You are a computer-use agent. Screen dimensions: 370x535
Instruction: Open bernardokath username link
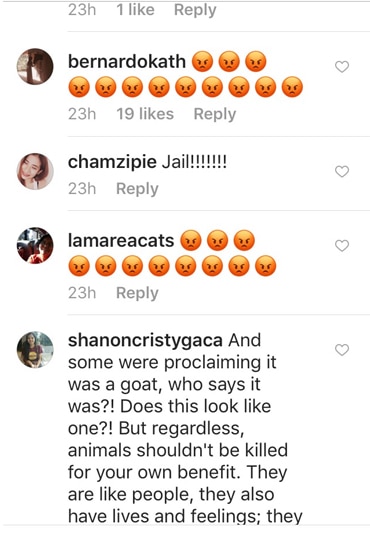tap(127, 62)
